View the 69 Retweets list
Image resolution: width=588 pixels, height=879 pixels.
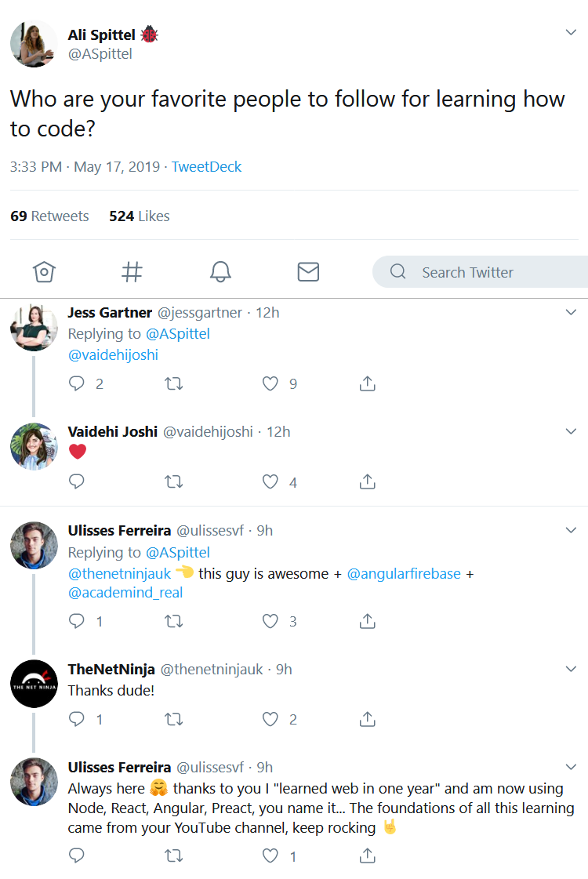point(49,216)
